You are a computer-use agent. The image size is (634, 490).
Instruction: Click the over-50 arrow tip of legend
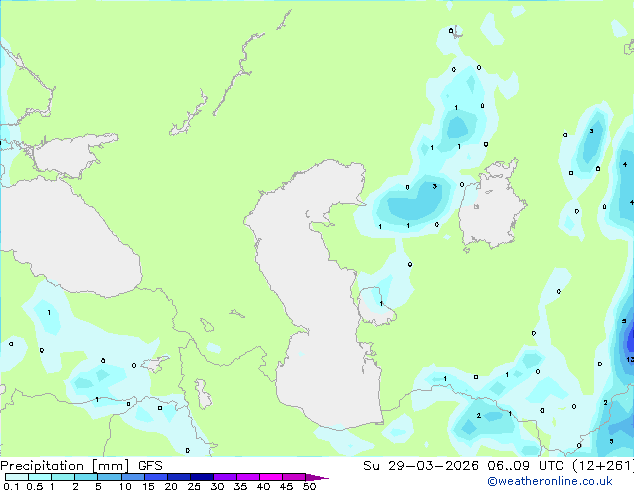pyautogui.click(x=317, y=477)
